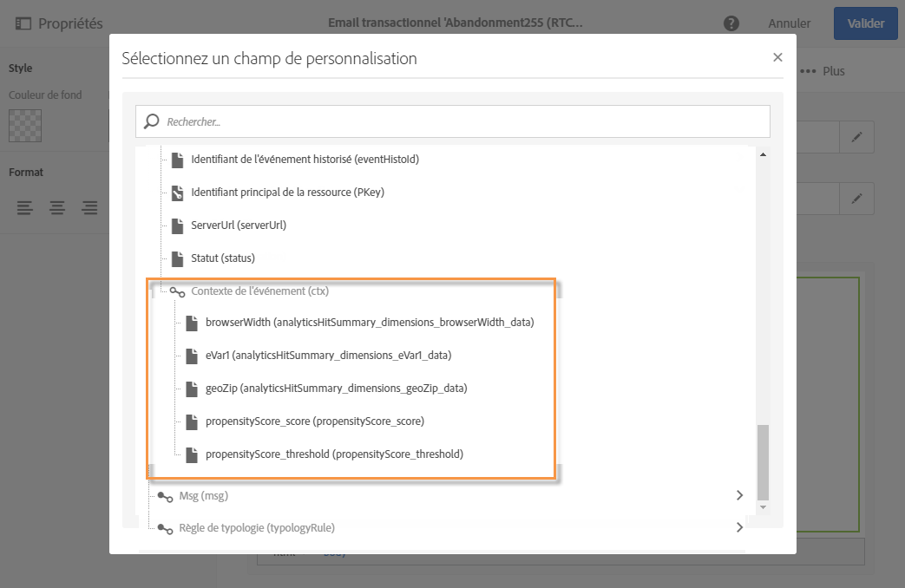905x588 pixels.
Task: Select the align right format icon
Action: click(89, 207)
